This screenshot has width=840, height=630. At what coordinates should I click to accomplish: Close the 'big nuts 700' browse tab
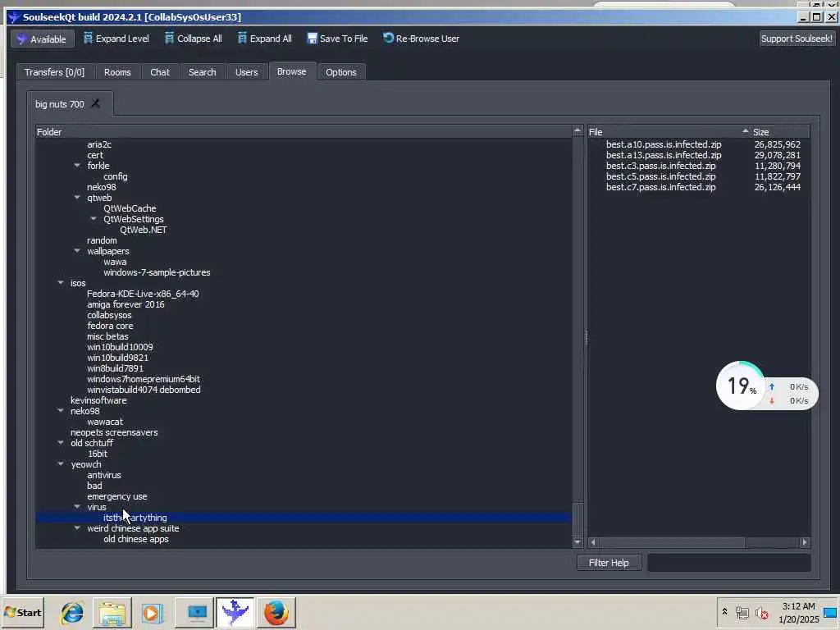click(x=95, y=103)
